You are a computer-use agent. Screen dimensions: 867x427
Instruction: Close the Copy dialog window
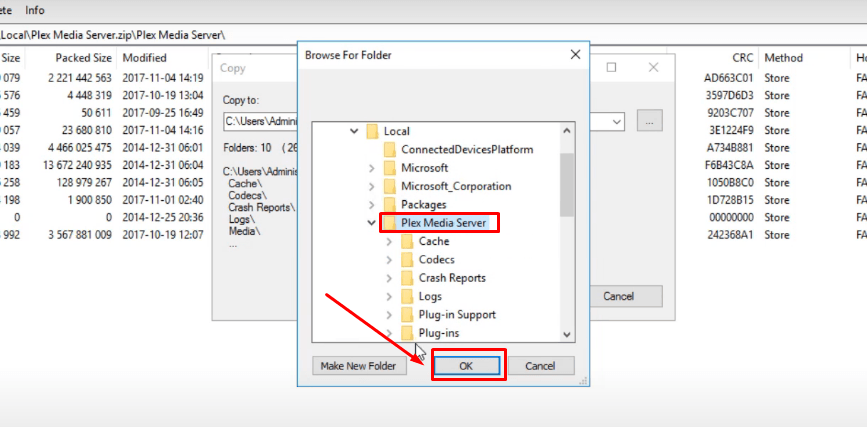(x=653, y=67)
